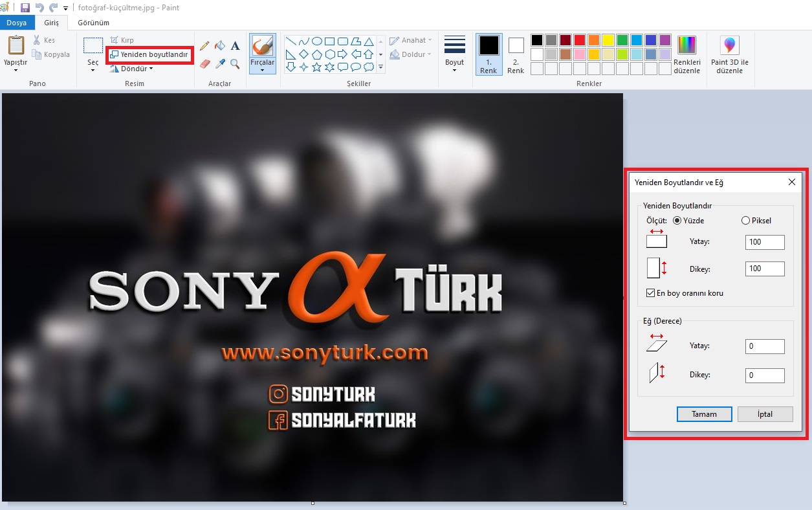Viewport: 812px width, 510px height.
Task: Expand the Fırçalar dropdown arrow
Action: (263, 70)
